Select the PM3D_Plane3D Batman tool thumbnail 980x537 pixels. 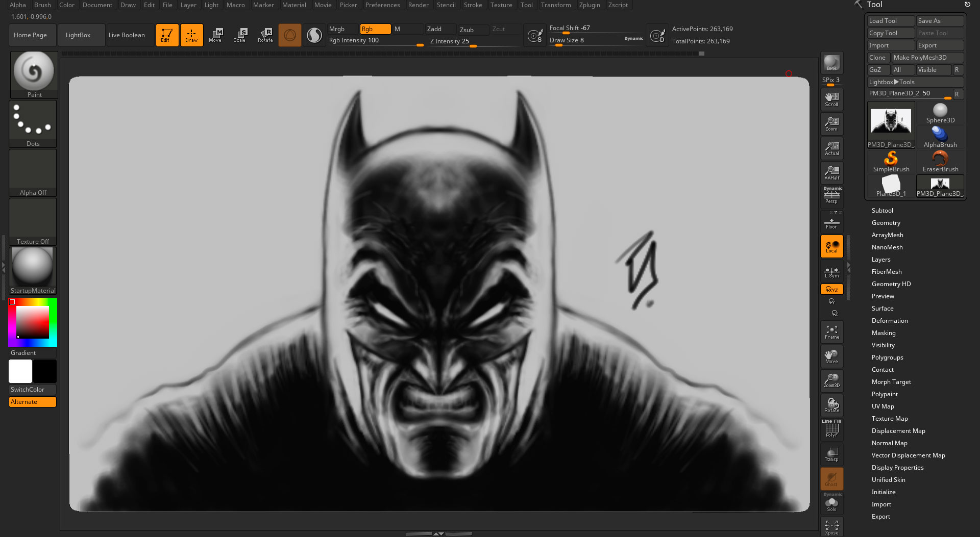pos(891,125)
